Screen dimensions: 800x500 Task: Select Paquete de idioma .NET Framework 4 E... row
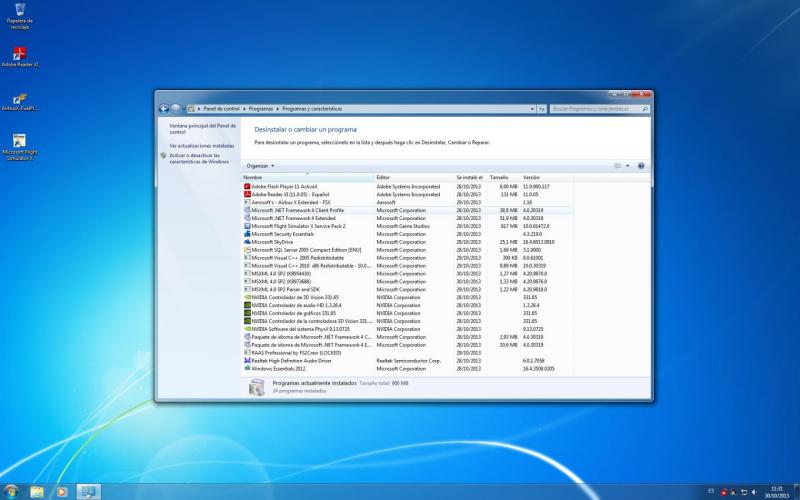click(x=408, y=345)
